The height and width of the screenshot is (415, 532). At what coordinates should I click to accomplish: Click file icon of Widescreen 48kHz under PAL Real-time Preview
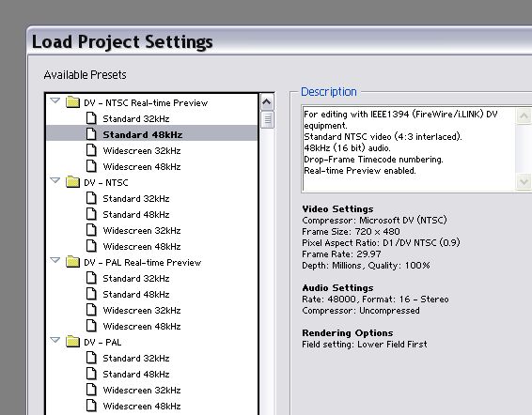click(91, 326)
